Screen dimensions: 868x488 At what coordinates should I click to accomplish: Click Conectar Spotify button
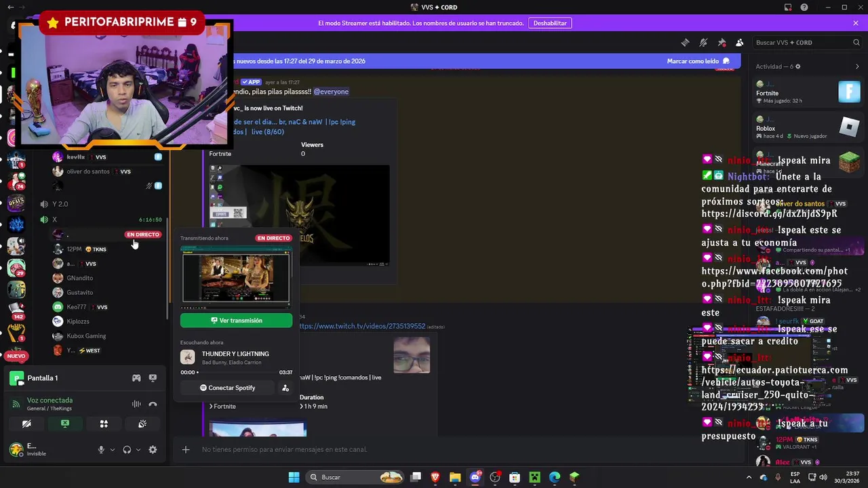pos(227,388)
